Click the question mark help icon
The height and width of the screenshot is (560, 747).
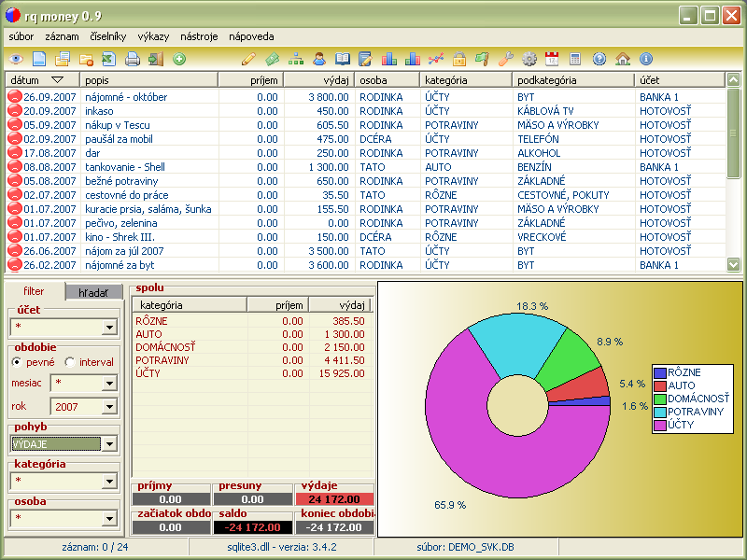599,59
